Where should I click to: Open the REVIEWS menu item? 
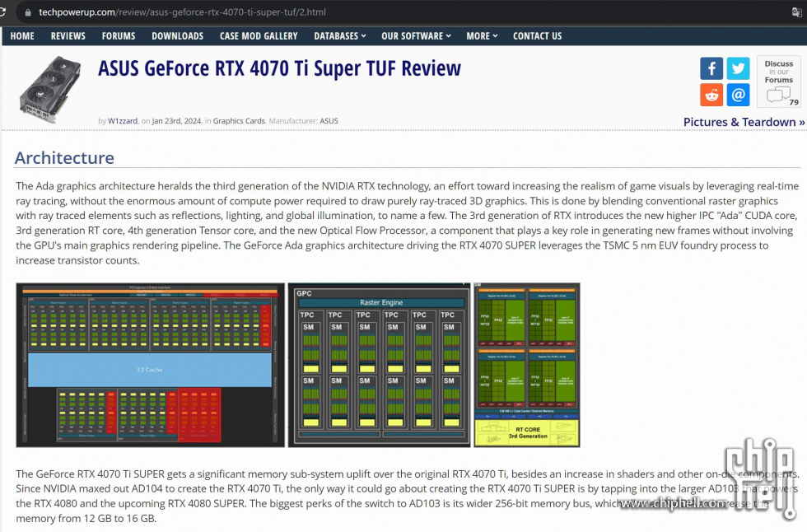tap(68, 36)
